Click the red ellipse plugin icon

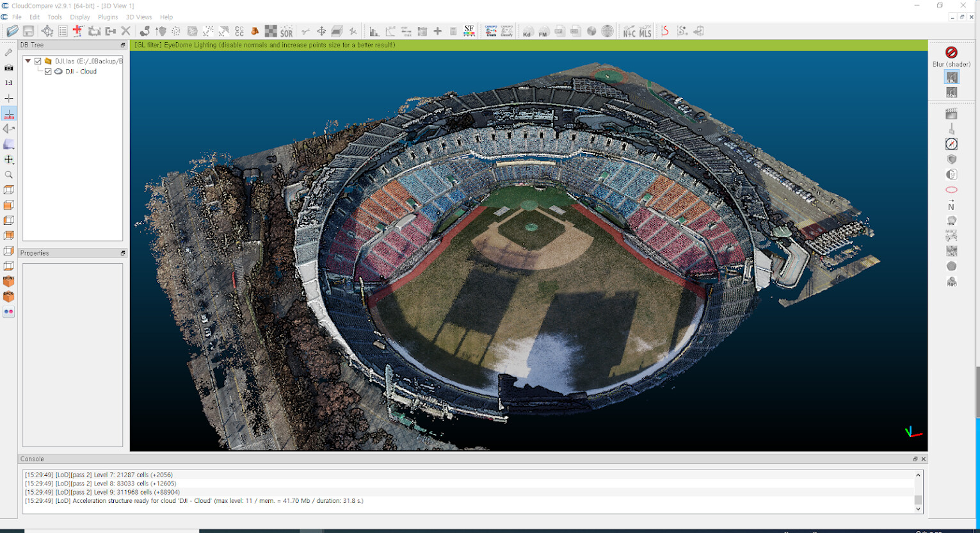951,190
